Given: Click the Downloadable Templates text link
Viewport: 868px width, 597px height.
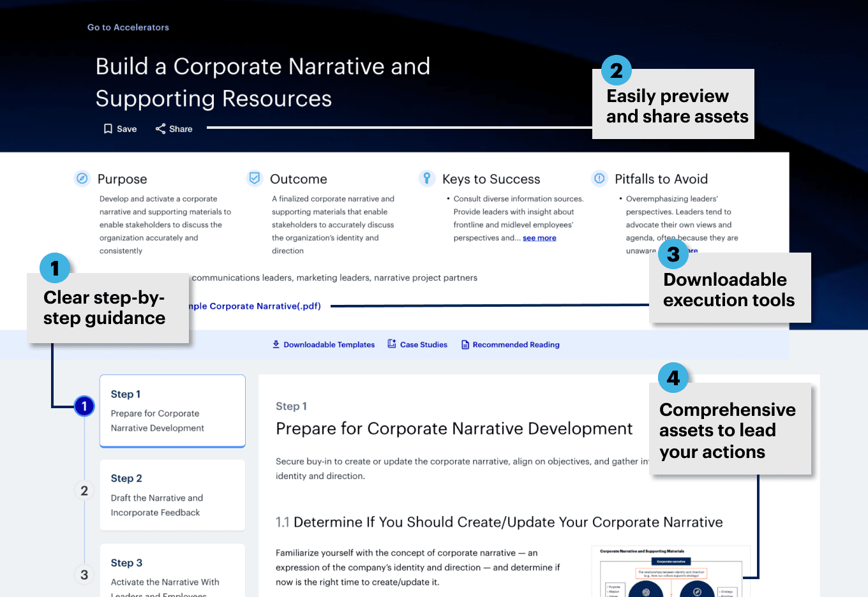Looking at the screenshot, I should pos(329,345).
